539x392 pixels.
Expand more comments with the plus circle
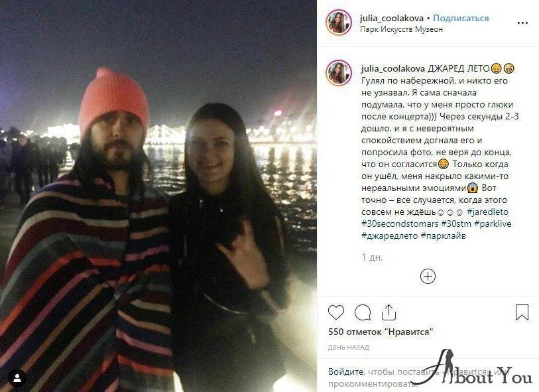428,276
